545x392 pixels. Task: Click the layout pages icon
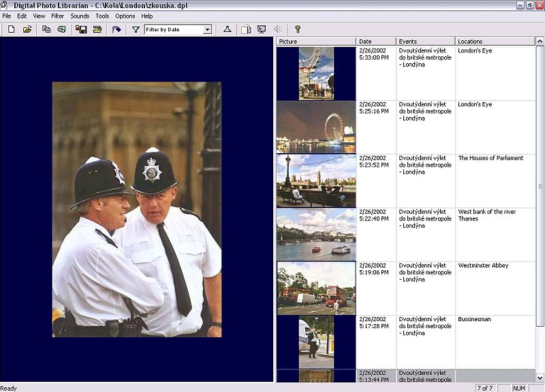[x=246, y=29]
